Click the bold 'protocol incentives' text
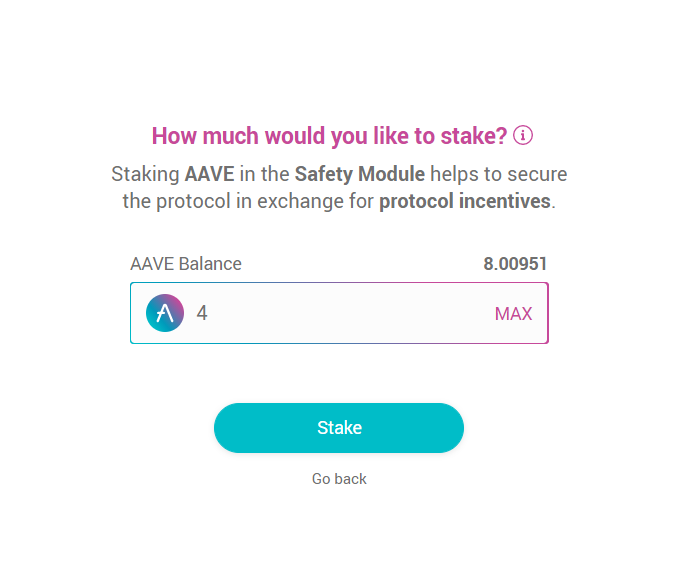The image size is (678, 577). click(464, 200)
